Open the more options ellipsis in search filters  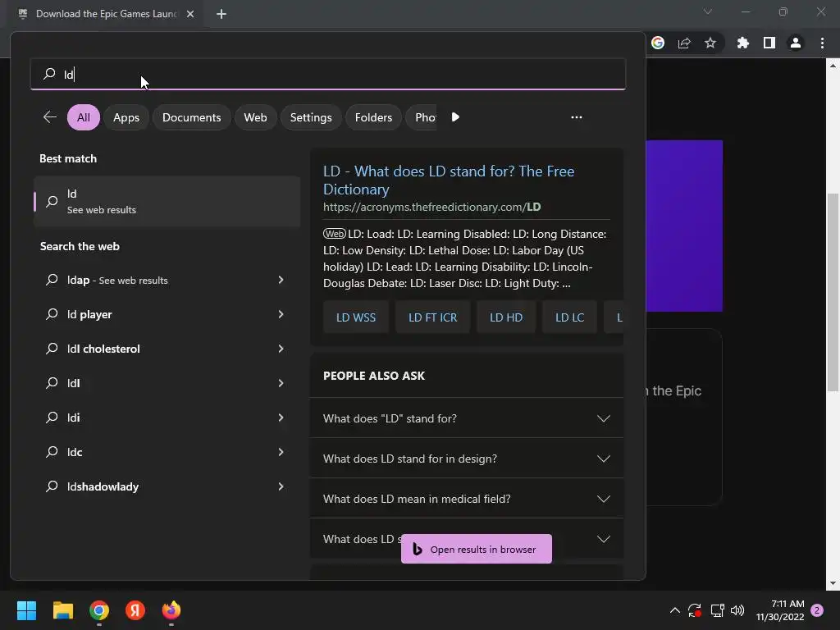(x=577, y=116)
